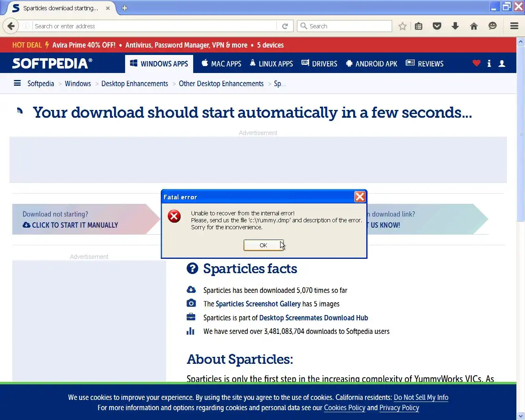Open Desktop Enhancements breadcrumb

coord(135,84)
